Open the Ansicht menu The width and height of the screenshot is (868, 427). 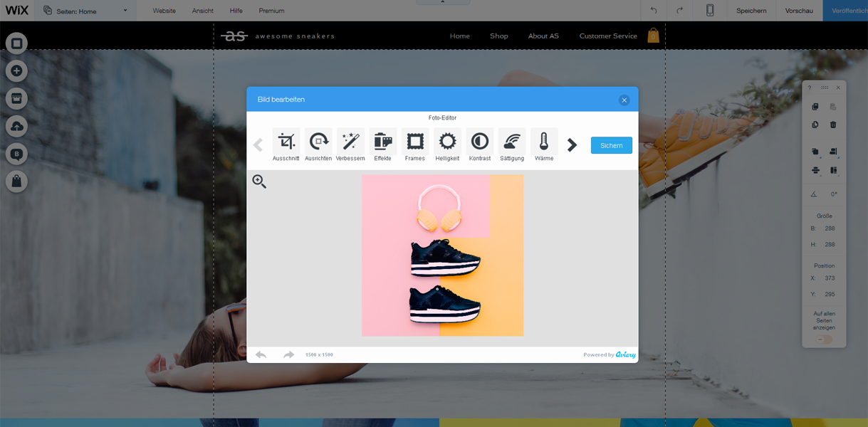click(202, 11)
